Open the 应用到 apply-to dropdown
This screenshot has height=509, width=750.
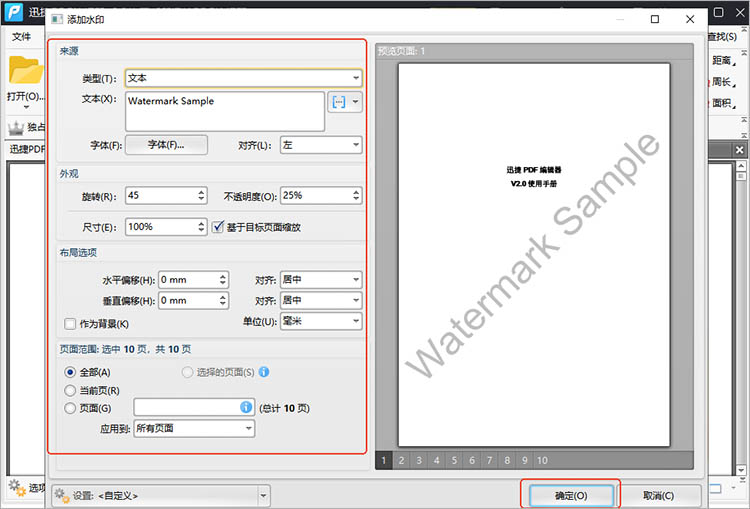point(194,428)
